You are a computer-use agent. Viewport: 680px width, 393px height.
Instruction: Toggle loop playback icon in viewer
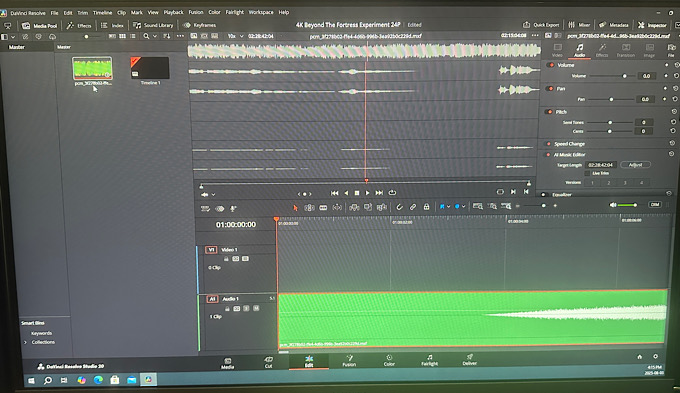(x=392, y=193)
